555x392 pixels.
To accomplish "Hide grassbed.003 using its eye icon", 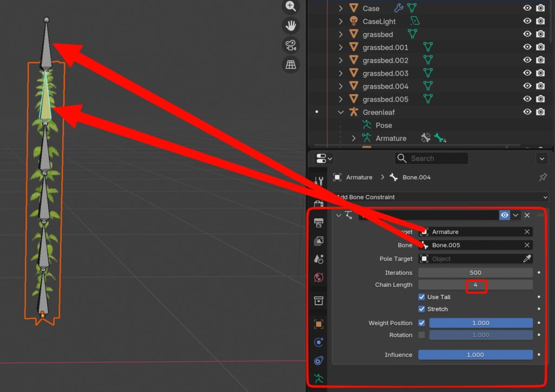I will click(527, 73).
